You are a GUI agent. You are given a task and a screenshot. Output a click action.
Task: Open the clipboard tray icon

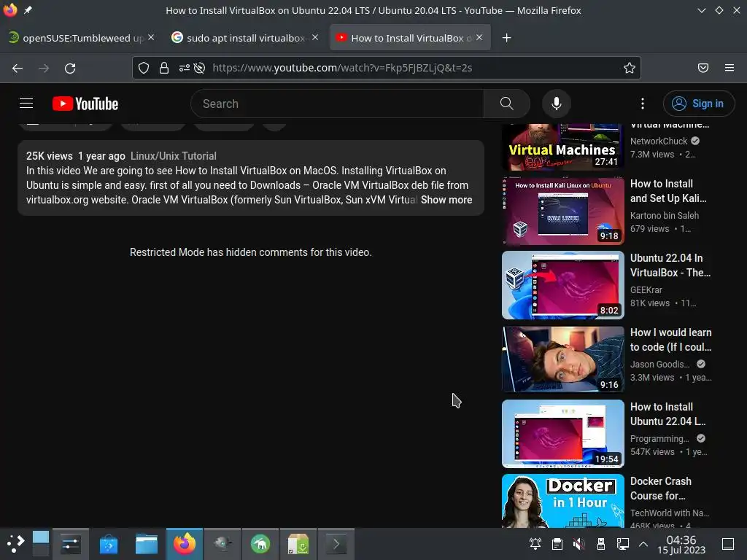(557, 544)
